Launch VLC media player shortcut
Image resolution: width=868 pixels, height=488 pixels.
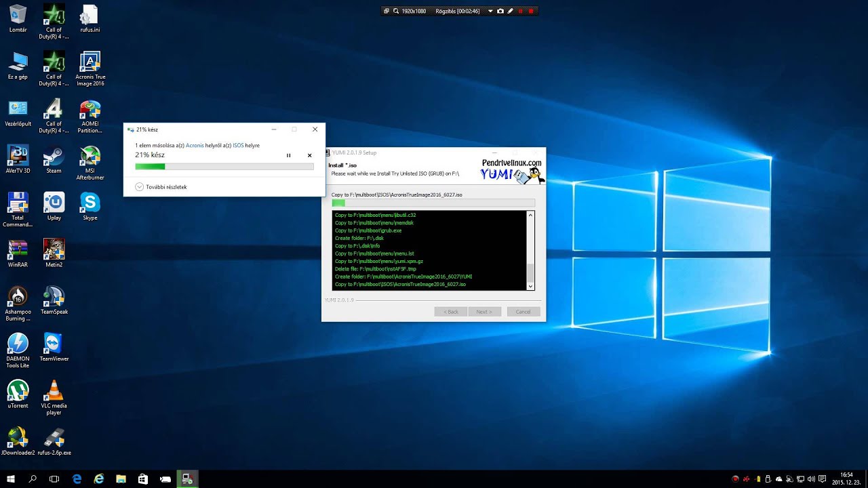[x=54, y=397]
